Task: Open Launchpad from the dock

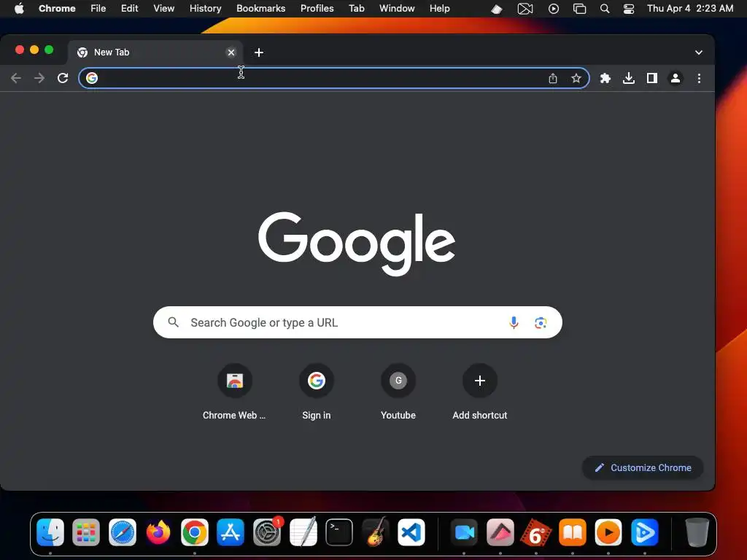Action: tap(86, 532)
